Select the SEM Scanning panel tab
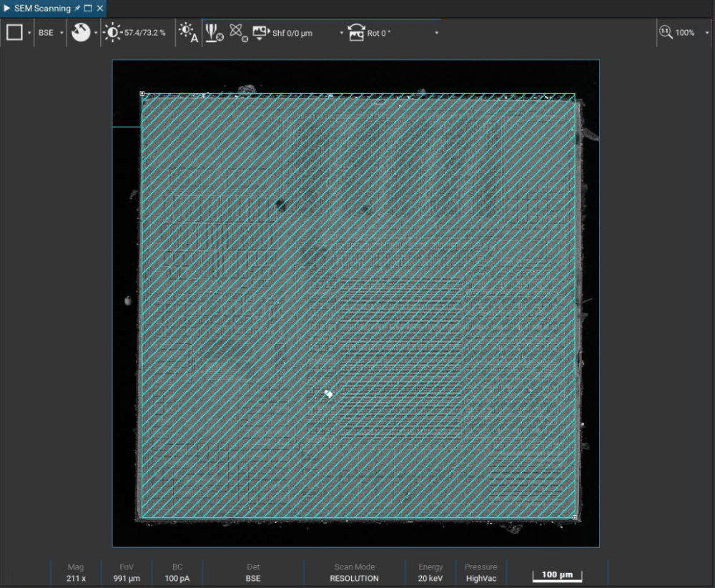 [41, 9]
